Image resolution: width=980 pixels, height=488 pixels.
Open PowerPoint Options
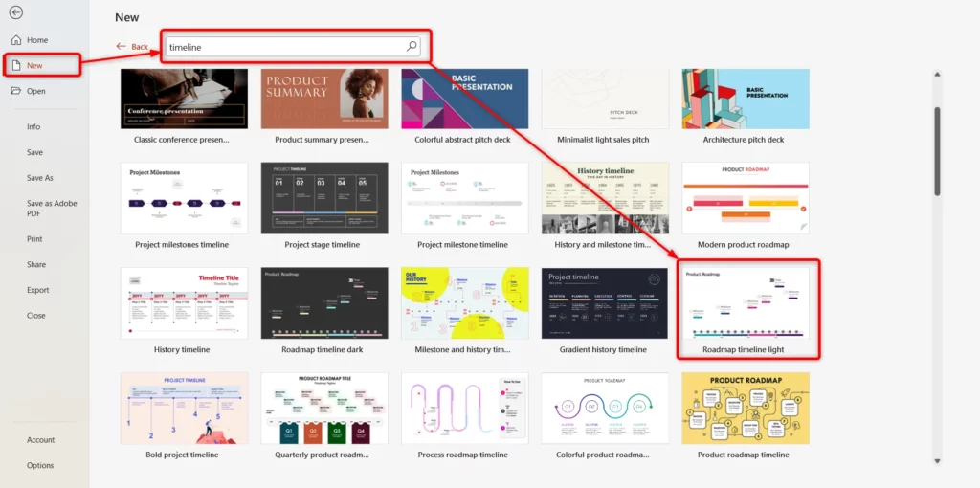(x=40, y=466)
